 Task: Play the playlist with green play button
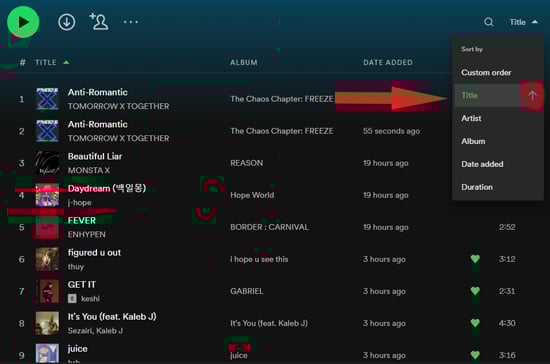23,22
